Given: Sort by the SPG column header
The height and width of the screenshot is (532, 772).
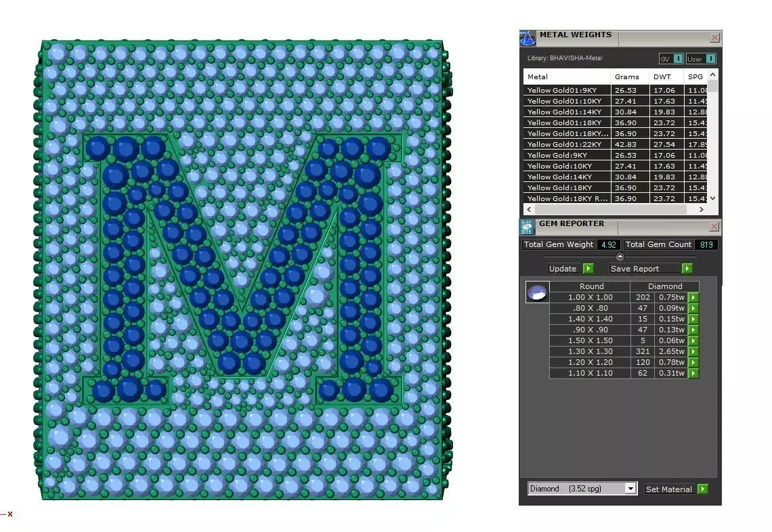Looking at the screenshot, I should 695,76.
